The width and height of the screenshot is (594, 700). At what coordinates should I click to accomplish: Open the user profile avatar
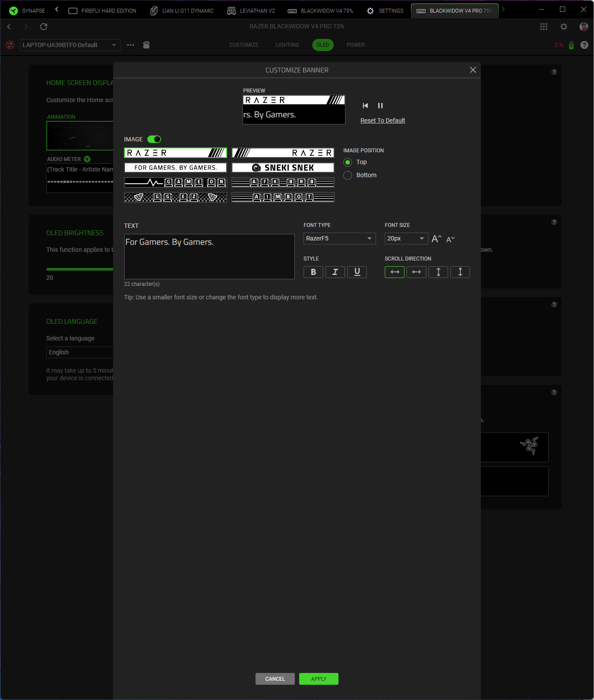pos(584,27)
